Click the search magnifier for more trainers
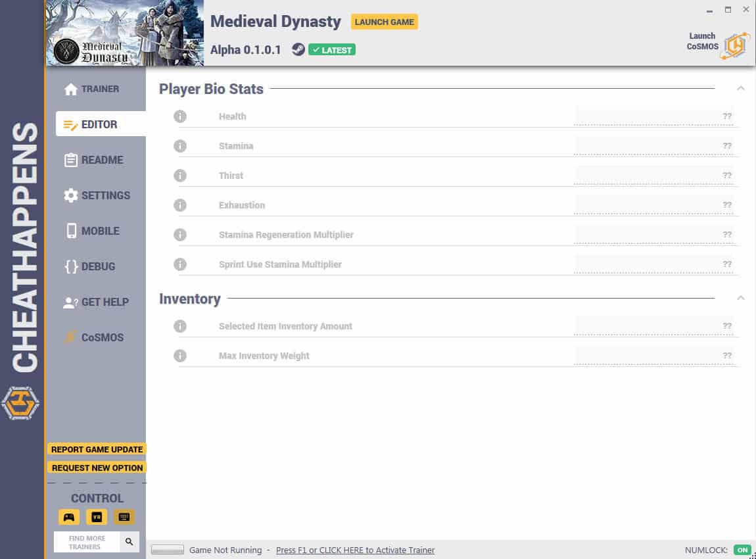Image resolution: width=756 pixels, height=559 pixels. pyautogui.click(x=130, y=542)
